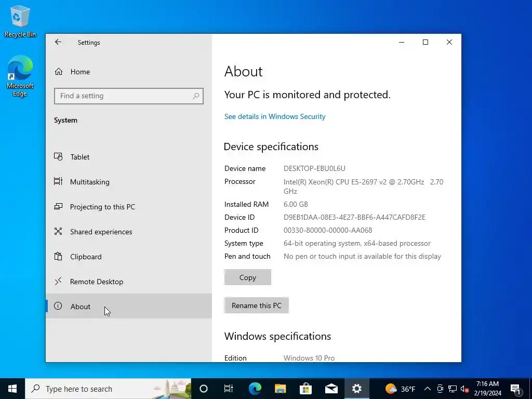This screenshot has height=399, width=532.
Task: Click the taskbar search box
Action: coord(108,389)
